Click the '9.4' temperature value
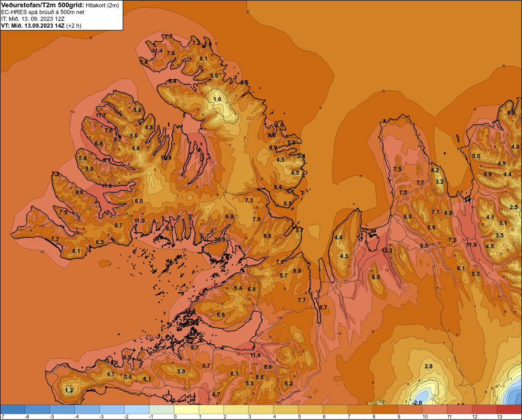The image size is (522, 420). tap(278, 187)
